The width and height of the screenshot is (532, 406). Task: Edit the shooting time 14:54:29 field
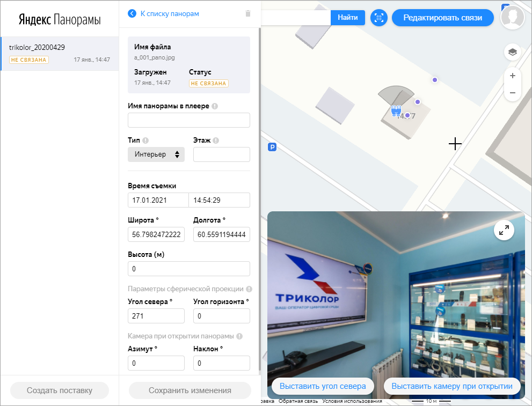tap(219, 200)
